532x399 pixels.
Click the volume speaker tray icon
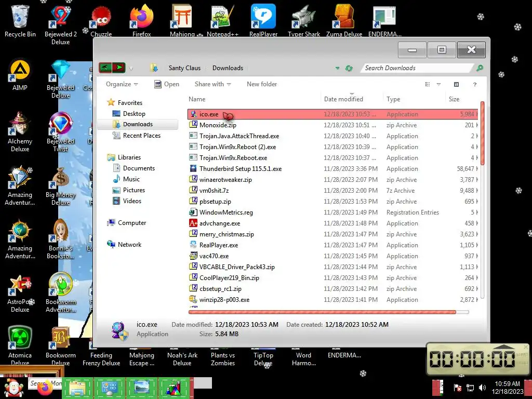click(482, 388)
